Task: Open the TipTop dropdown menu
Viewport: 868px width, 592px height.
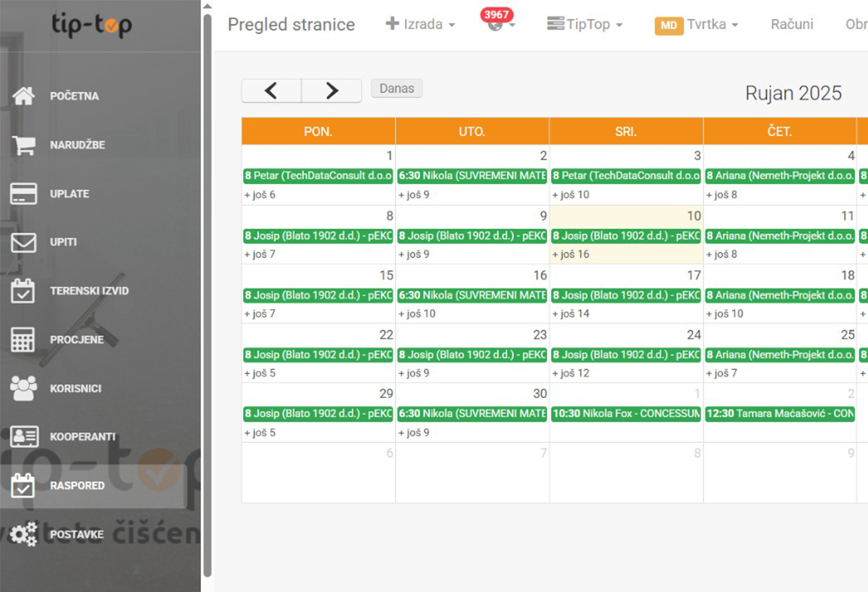Action: [x=584, y=25]
